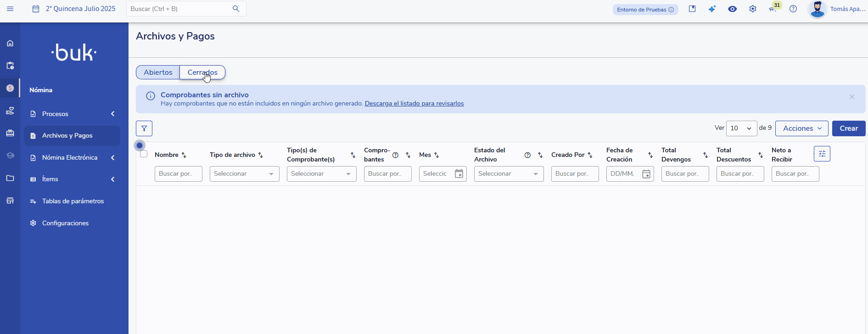This screenshot has height=334, width=868.
Task: Click the Crear button
Action: pos(848,128)
